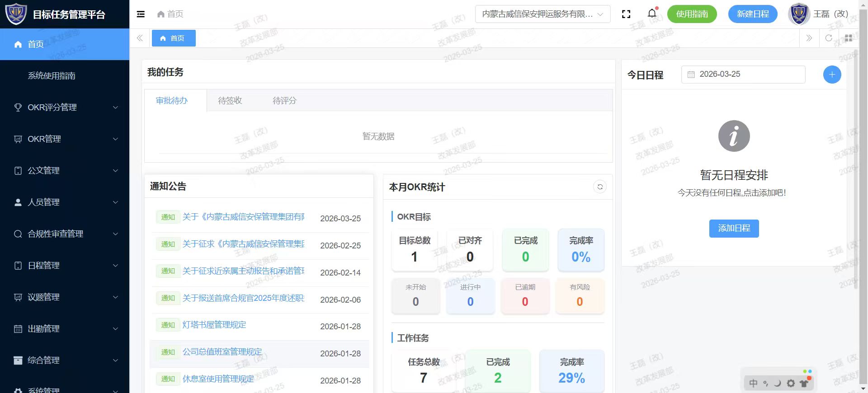Click the green 使用指南 button
This screenshot has width=868, height=393.
coord(692,14)
